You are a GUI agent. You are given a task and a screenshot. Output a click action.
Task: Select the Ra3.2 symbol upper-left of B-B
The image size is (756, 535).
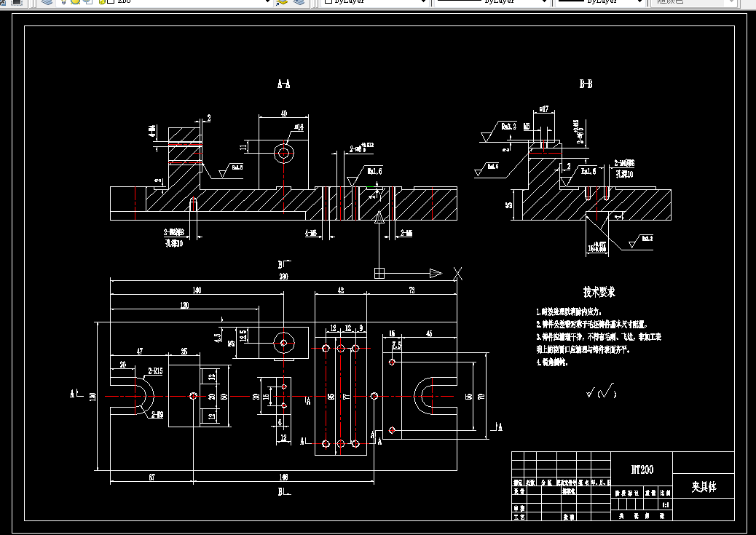pos(498,131)
